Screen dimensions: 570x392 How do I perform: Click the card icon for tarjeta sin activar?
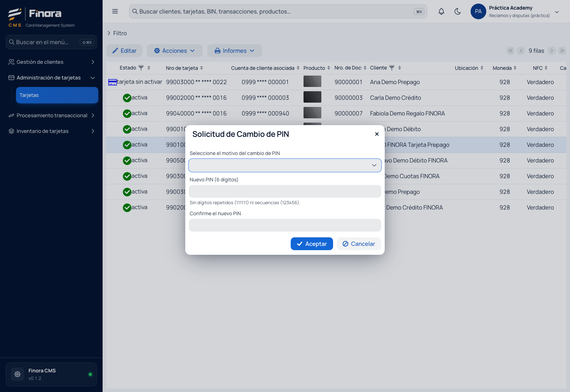point(113,82)
